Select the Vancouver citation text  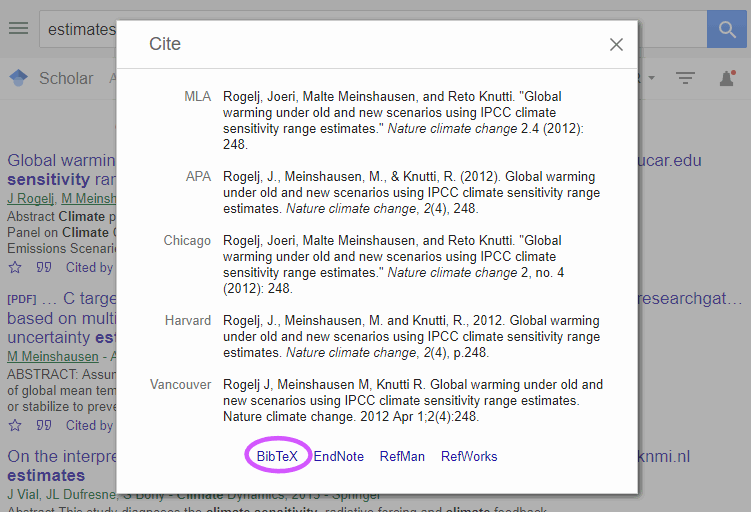[x=413, y=400]
